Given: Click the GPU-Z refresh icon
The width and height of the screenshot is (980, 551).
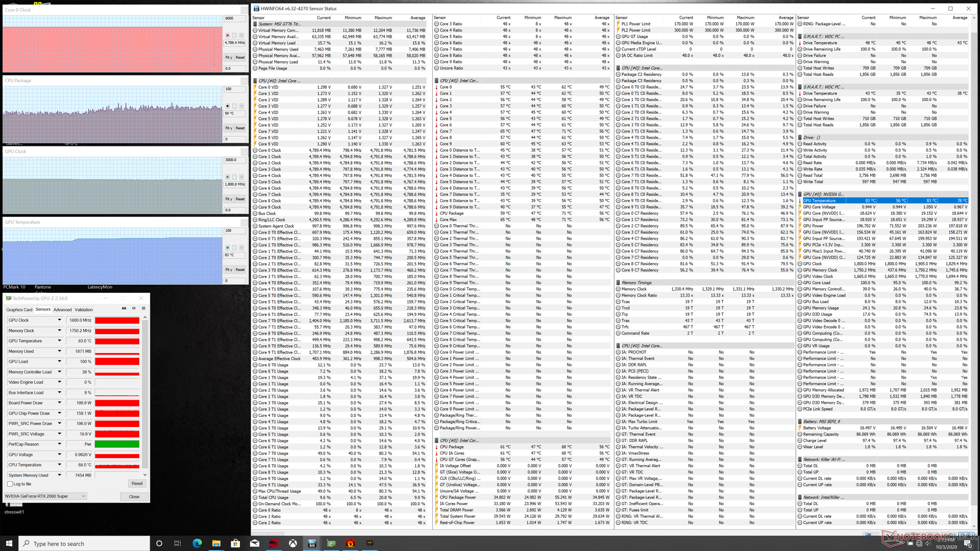Looking at the screenshot, I should [x=134, y=308].
